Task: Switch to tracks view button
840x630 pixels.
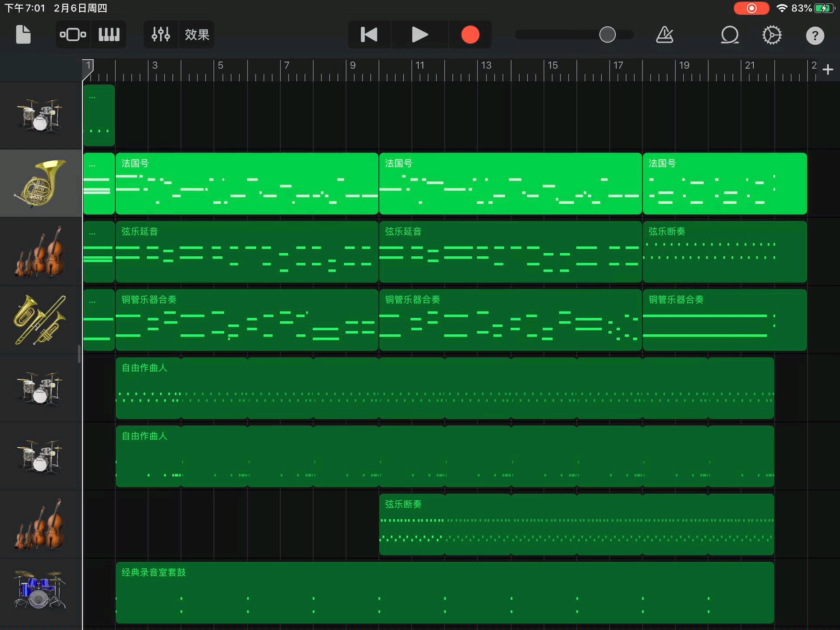Action: 73,34
